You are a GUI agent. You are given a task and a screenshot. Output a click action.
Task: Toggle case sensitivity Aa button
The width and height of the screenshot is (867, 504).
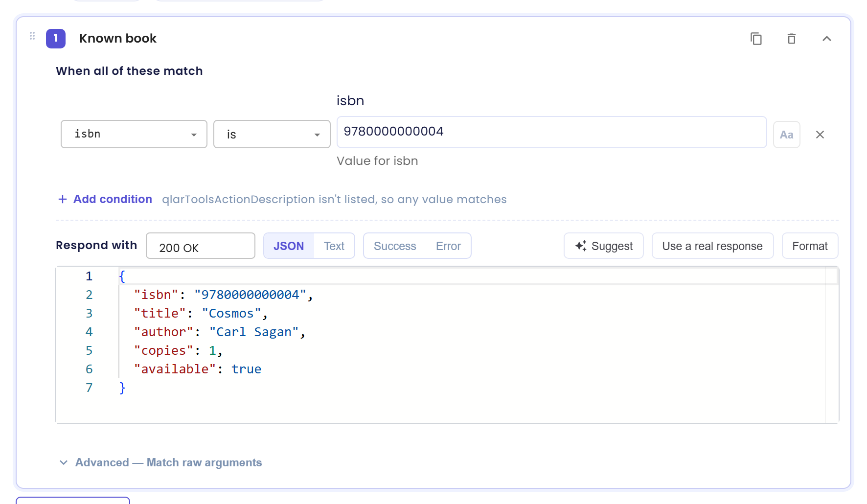[786, 135]
